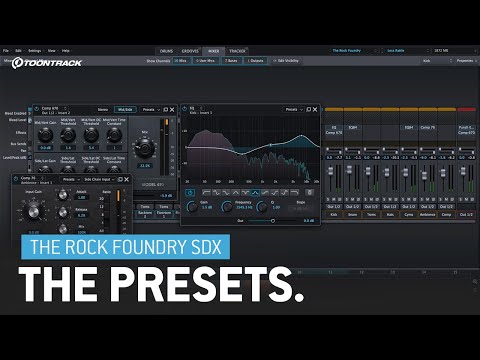480x360 pixels.
Task: Select the highlighted blue filter shape in EQ
Action: (255, 192)
